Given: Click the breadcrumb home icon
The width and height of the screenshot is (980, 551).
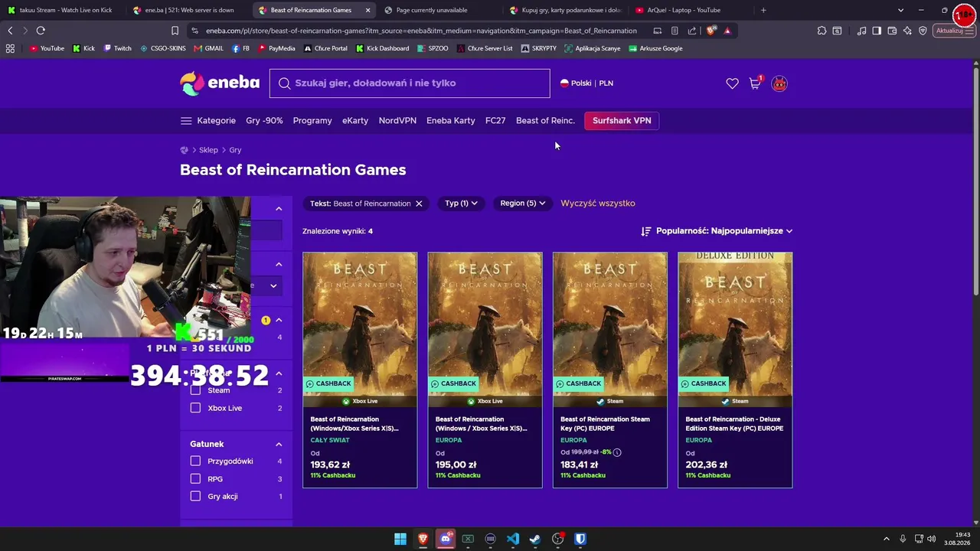Looking at the screenshot, I should 184,150.
